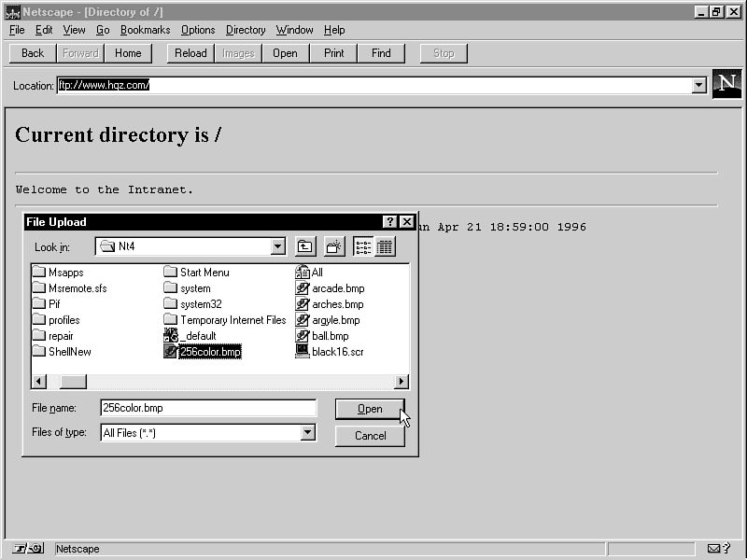This screenshot has height=560, width=747.
Task: Click the File name text field
Action: click(208, 408)
